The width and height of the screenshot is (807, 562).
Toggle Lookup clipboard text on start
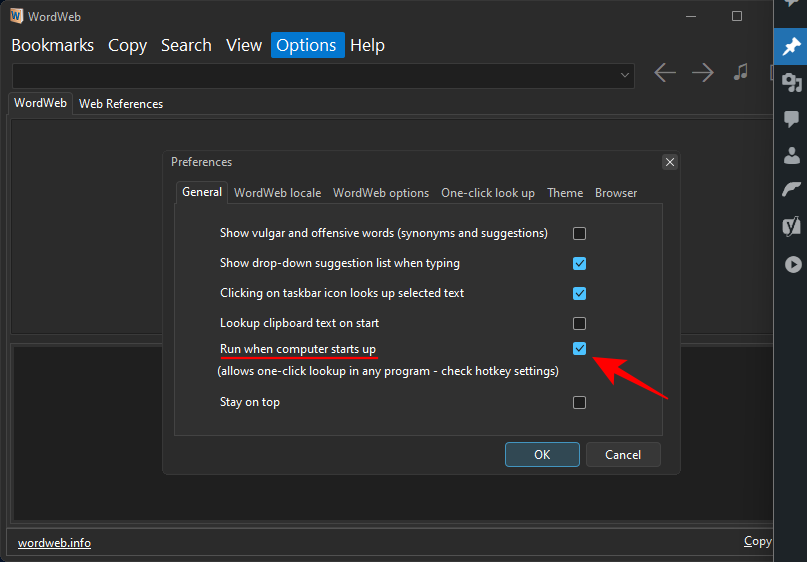(579, 323)
